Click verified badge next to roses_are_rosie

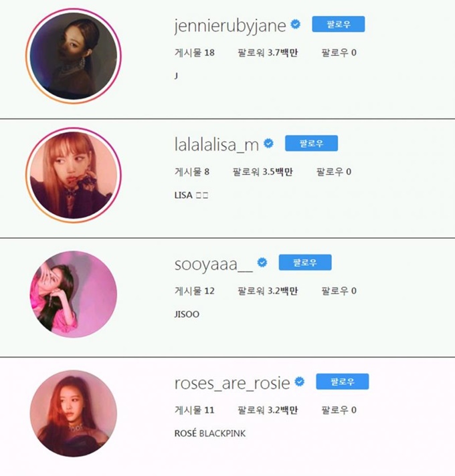point(300,382)
